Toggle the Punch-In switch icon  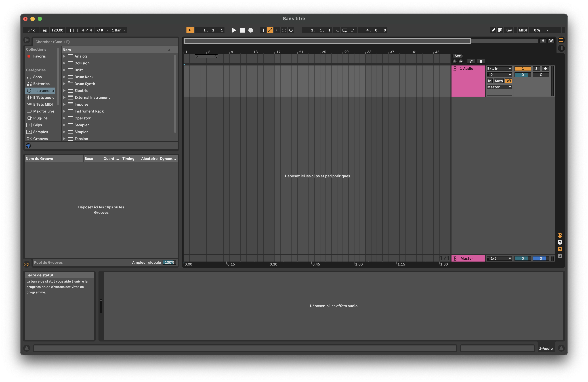pos(336,30)
